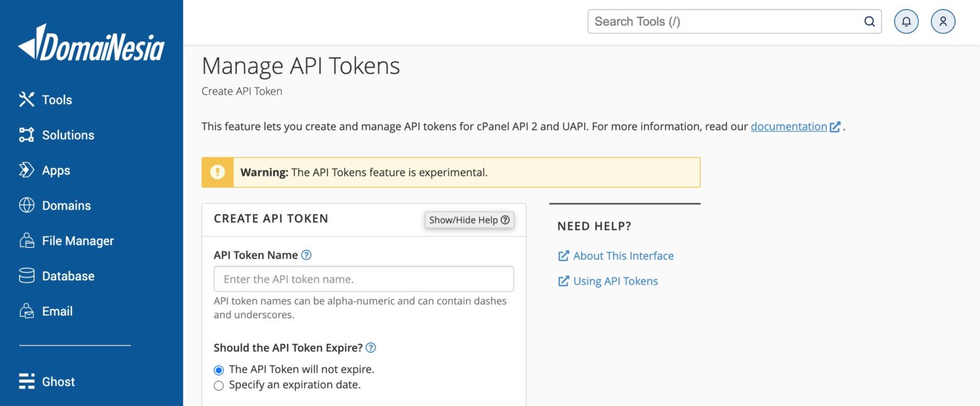
Task: Open the notifications bell icon
Action: coord(906,22)
